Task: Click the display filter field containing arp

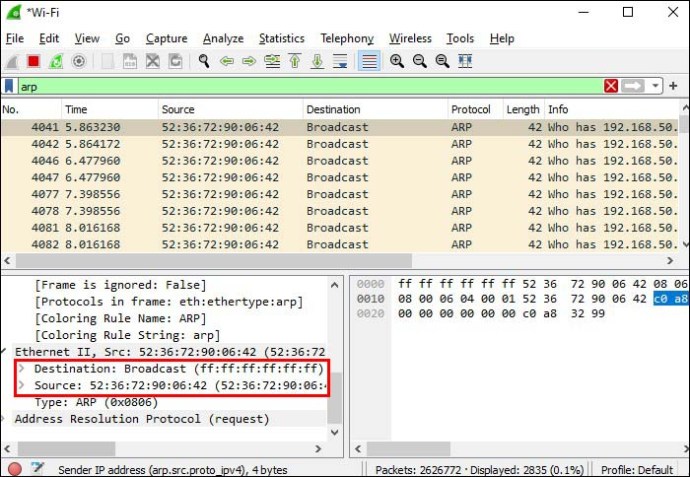Action: (x=310, y=86)
